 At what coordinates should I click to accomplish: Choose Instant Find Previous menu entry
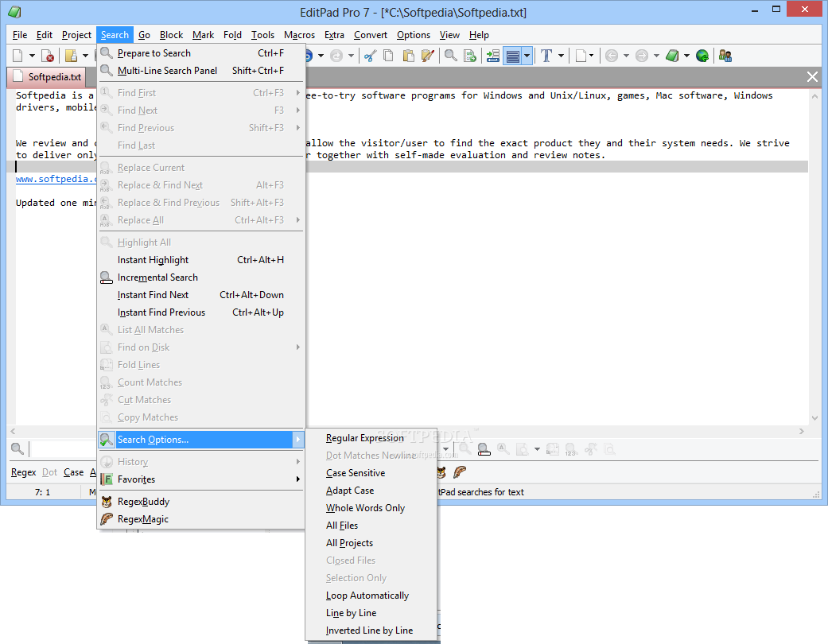(200, 312)
